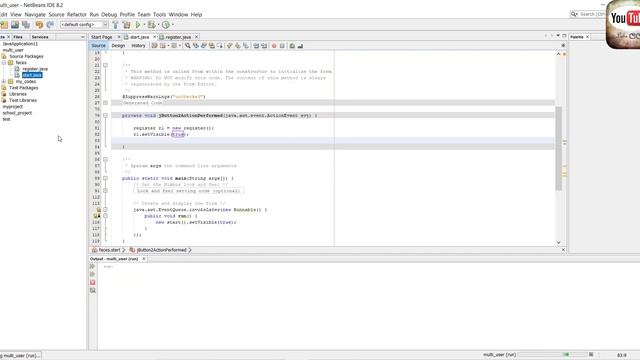Click the editor vertical scrollbar thumb
640x360 pixels.
click(x=558, y=148)
